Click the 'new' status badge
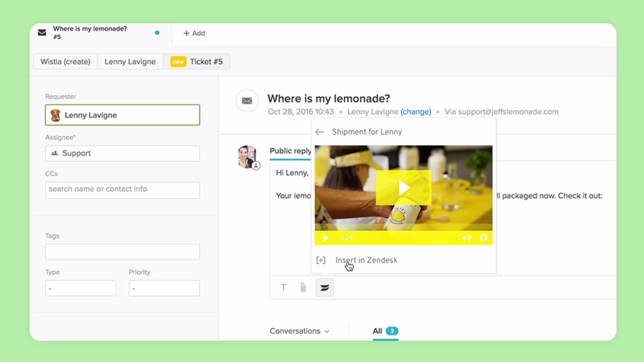644x362 pixels. click(x=178, y=62)
